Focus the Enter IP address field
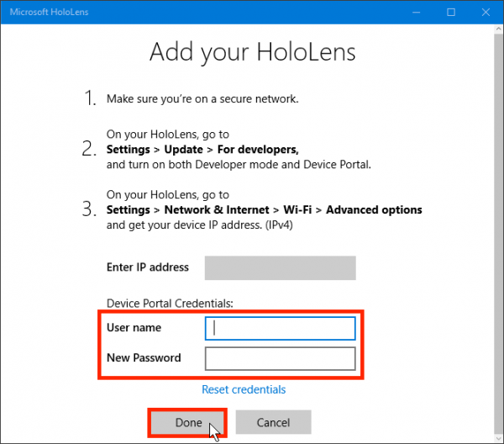 (281, 267)
